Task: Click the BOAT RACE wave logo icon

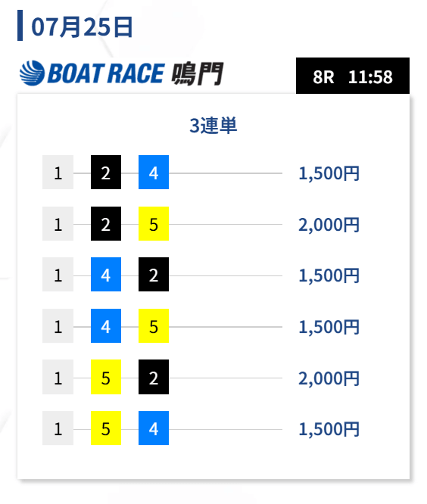Action: coord(32,73)
